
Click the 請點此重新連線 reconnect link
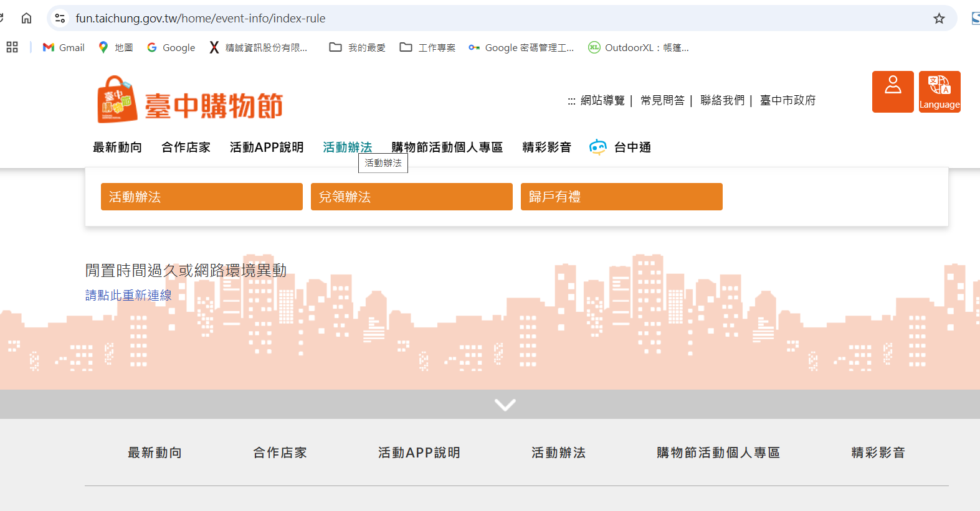128,295
